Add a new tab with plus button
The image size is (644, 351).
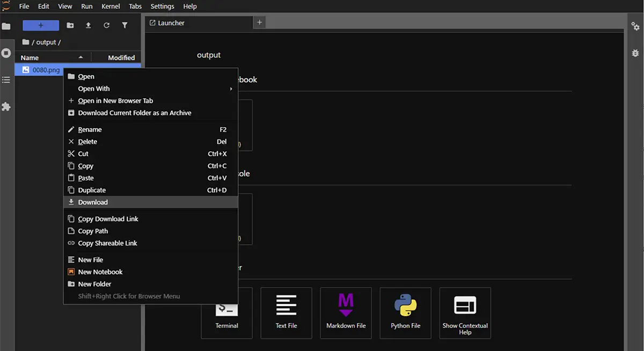(259, 23)
